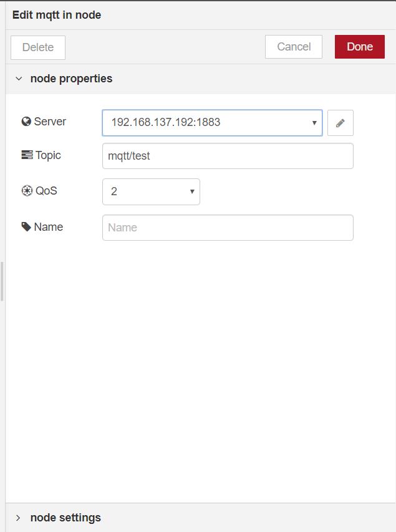This screenshot has height=532, width=396.
Task: Click the QoS badge icon
Action: (26, 191)
